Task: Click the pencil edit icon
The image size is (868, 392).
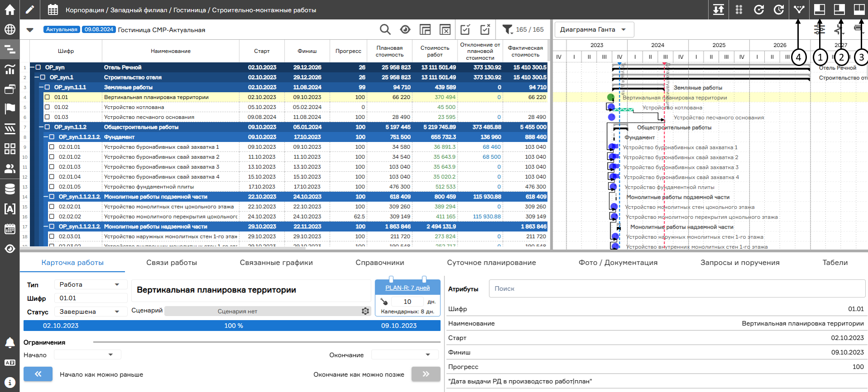Action: tap(29, 9)
